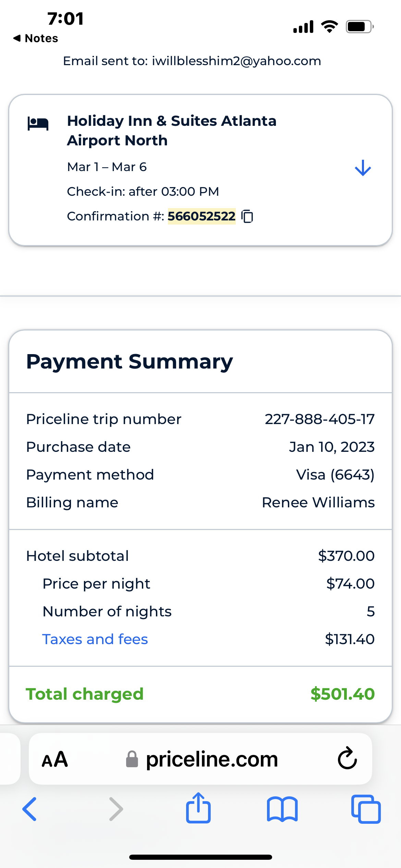Open the AA text size menu

click(55, 759)
